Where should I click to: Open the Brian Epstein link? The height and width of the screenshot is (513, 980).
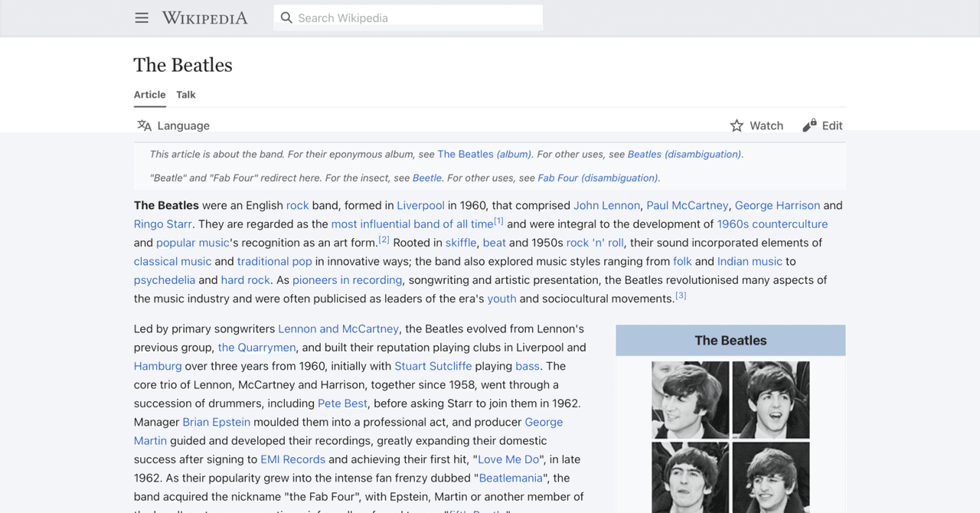tap(216, 422)
